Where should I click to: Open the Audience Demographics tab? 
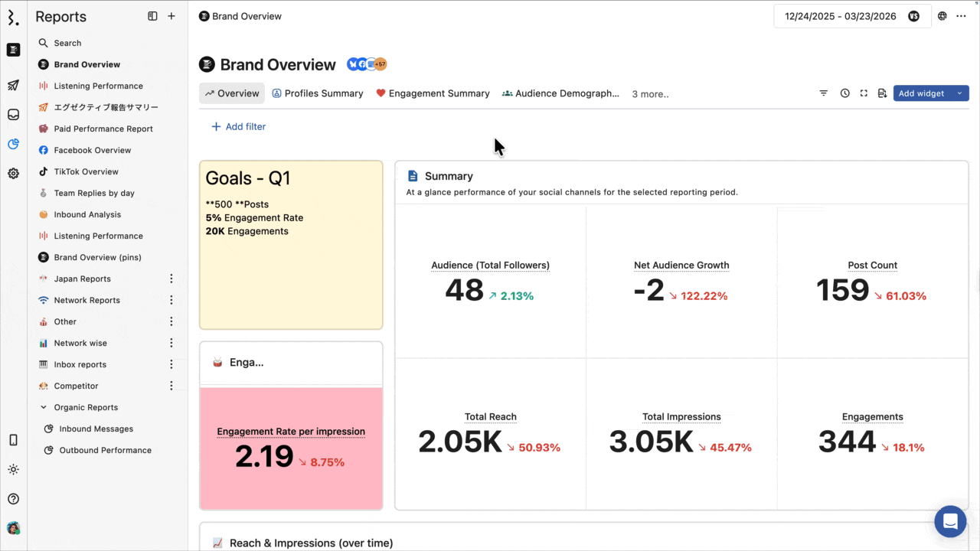point(563,93)
